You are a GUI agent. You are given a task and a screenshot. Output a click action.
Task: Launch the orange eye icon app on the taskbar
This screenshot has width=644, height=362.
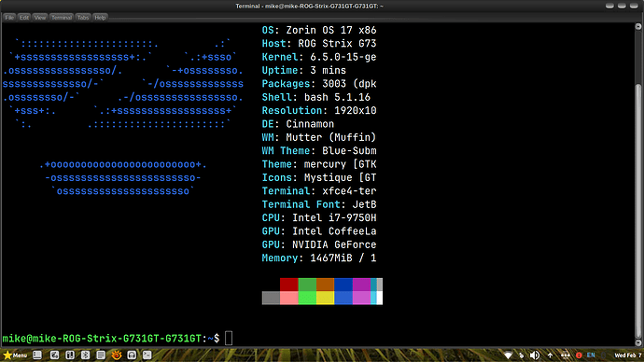click(117, 355)
